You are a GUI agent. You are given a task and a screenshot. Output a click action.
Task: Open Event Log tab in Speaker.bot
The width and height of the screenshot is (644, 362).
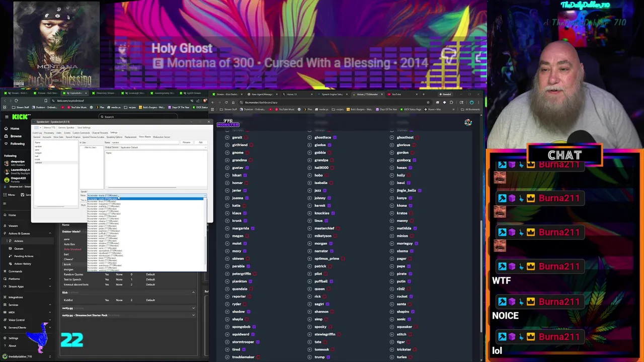(x=37, y=132)
